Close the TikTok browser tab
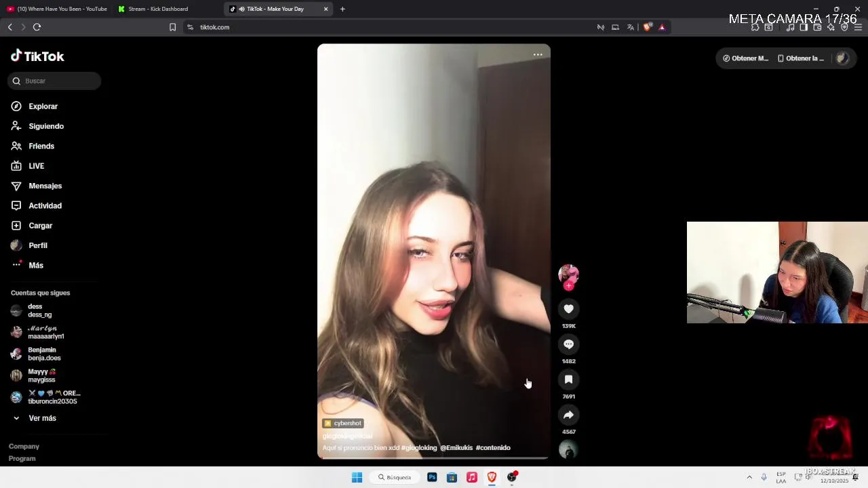 pyautogui.click(x=325, y=9)
